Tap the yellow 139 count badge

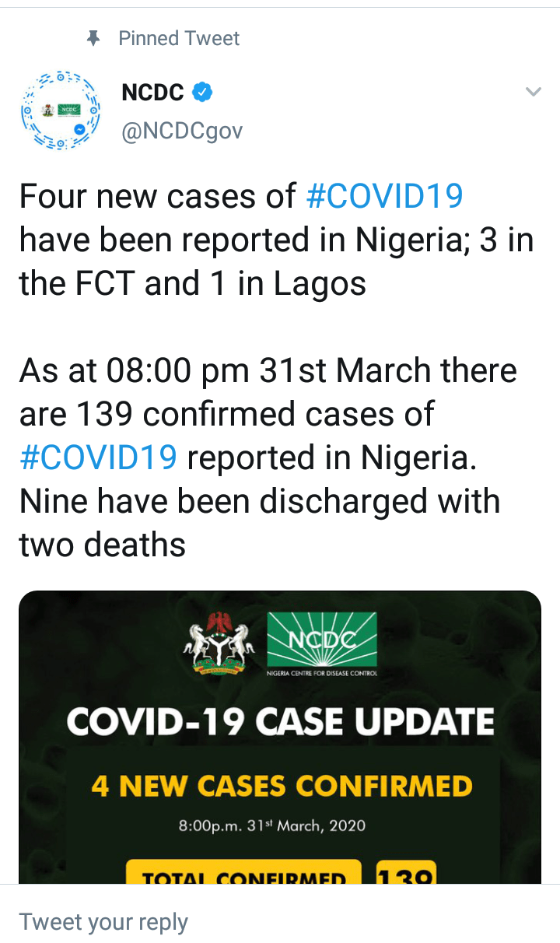point(406,873)
